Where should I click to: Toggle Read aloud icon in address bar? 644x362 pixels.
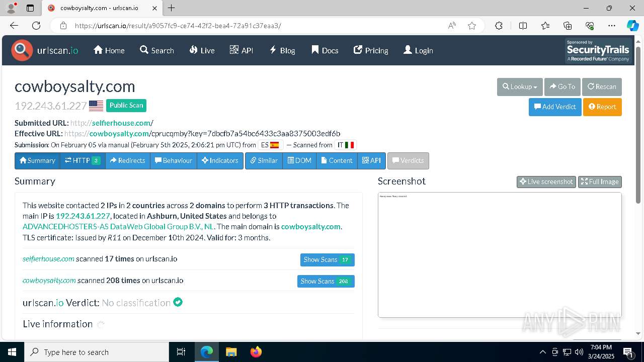(452, 26)
